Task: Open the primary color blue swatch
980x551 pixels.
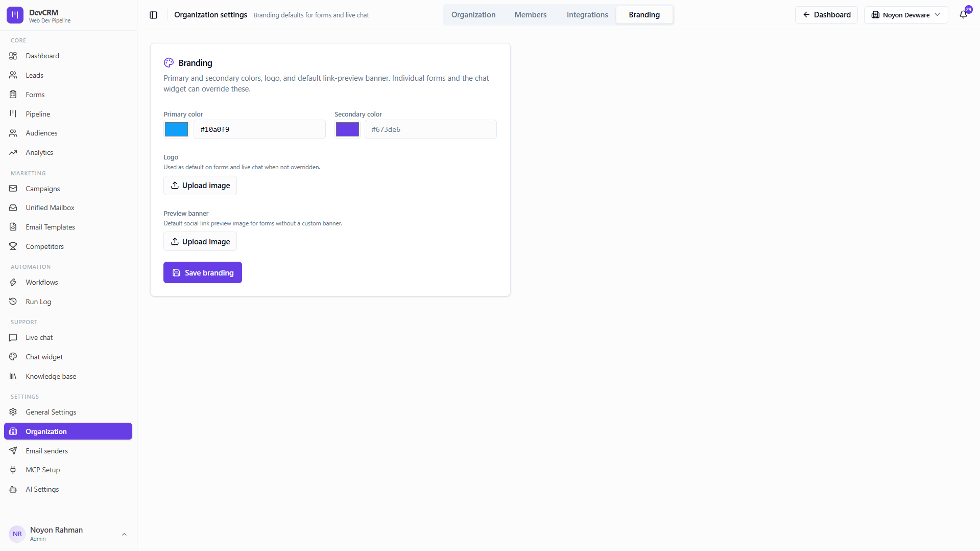Action: (x=176, y=129)
